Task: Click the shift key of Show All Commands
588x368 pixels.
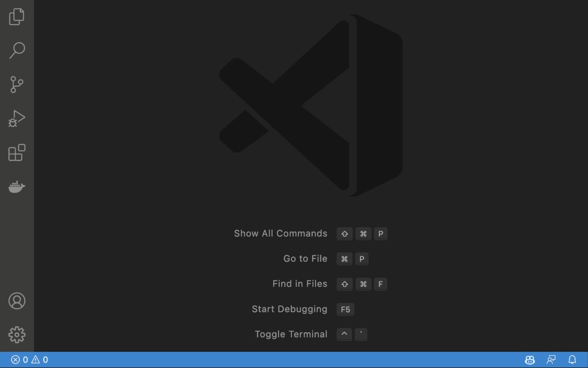Action: tap(345, 234)
